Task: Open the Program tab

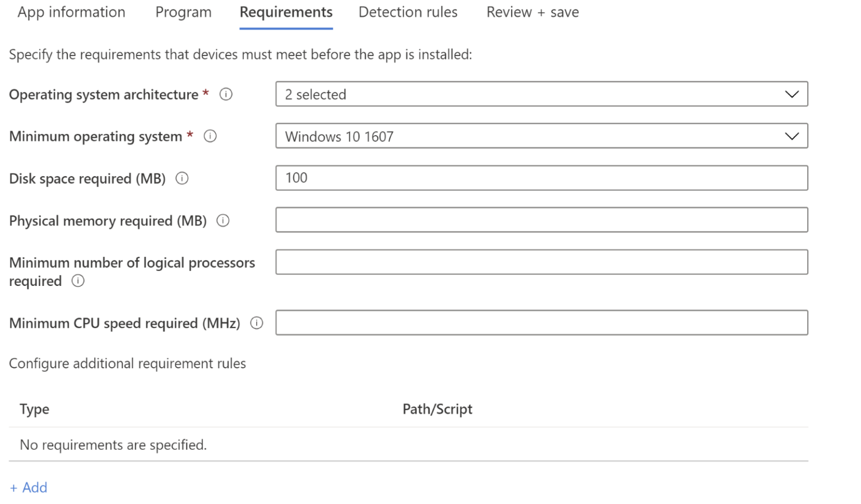Action: (x=183, y=12)
